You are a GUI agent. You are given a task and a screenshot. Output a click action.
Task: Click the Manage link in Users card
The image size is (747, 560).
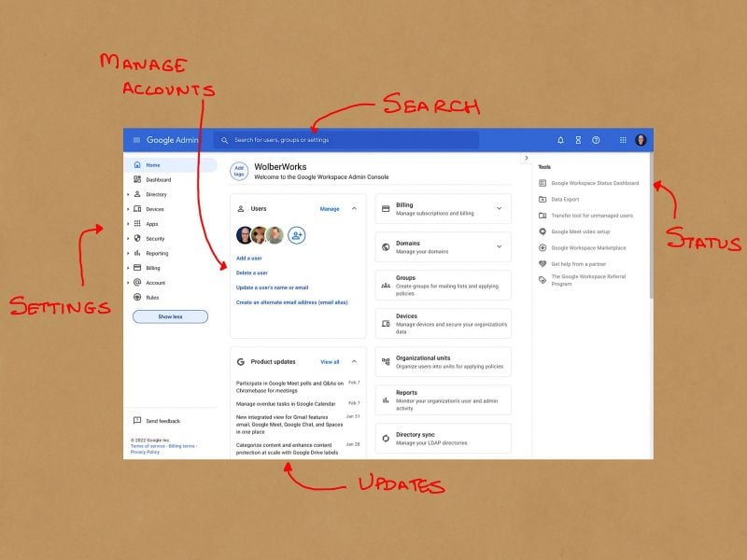click(x=330, y=208)
